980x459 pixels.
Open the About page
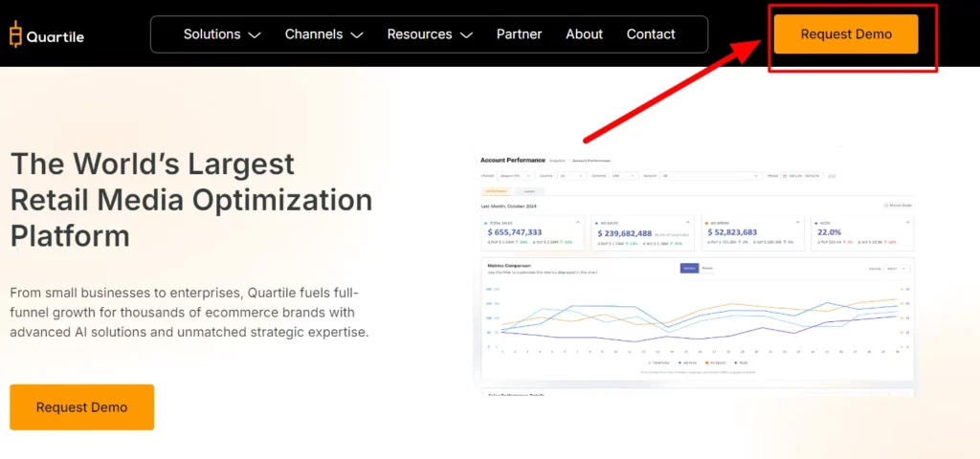(x=585, y=34)
